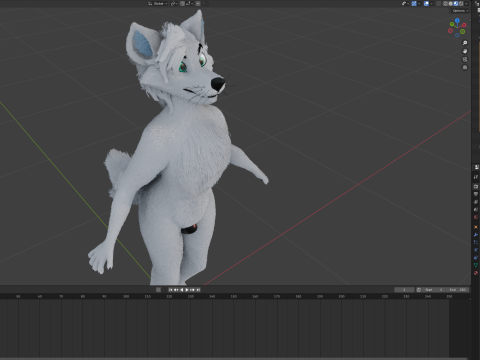Open Render properties tab
Screen dimensions: 480x360
coord(476,186)
